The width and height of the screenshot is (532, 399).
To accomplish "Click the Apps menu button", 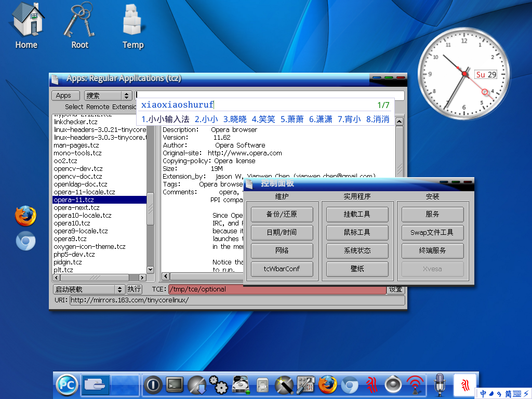I will pos(65,96).
